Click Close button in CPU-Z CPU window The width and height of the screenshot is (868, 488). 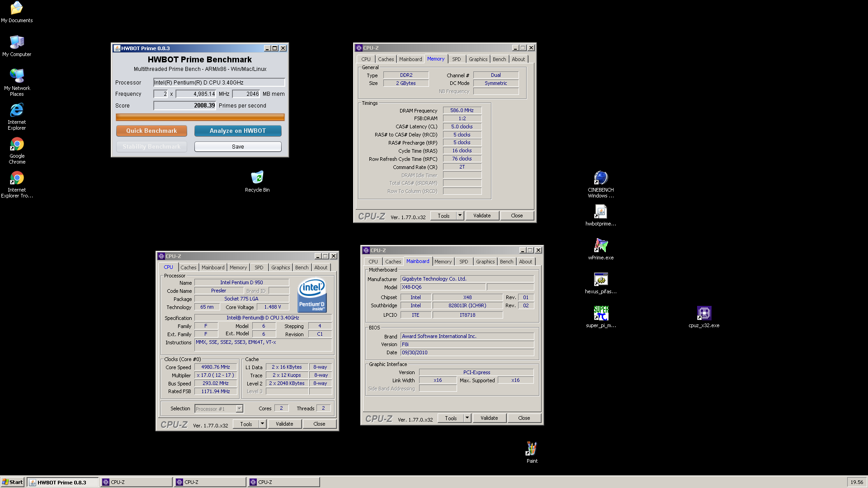(319, 424)
